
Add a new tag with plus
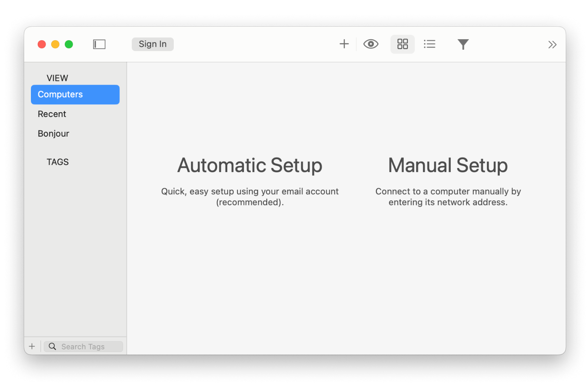pos(32,346)
